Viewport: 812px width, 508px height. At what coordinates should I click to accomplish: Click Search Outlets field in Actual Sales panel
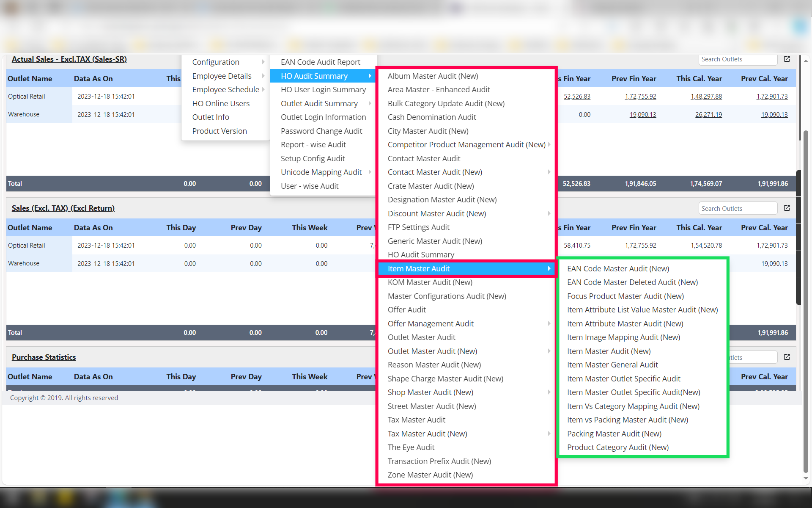point(737,59)
